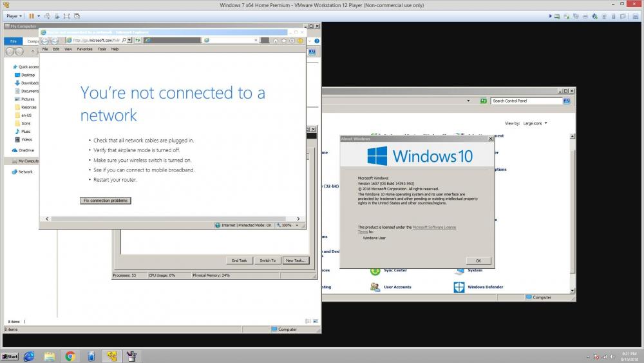Open the IE 100% zoom dropdown

click(297, 225)
